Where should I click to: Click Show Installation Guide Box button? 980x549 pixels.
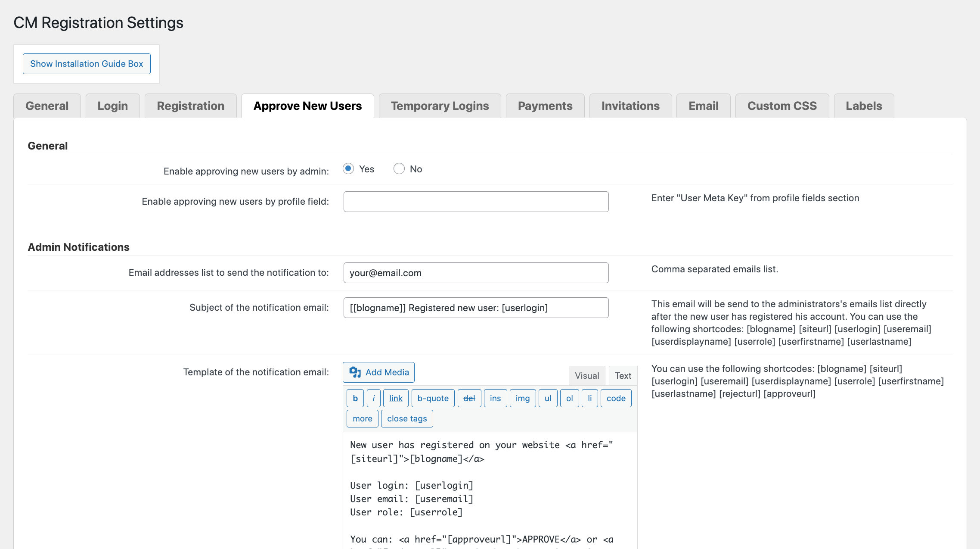click(x=87, y=64)
